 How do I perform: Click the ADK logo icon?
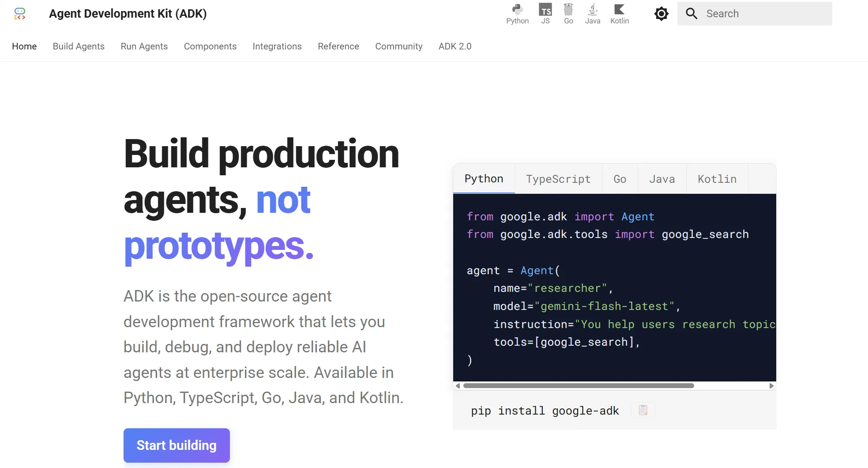click(x=20, y=14)
